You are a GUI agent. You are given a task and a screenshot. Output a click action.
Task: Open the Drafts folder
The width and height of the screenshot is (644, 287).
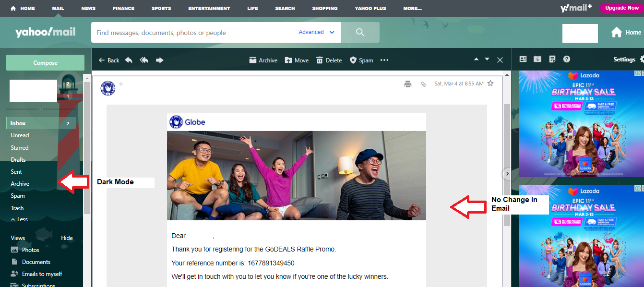[x=18, y=160]
